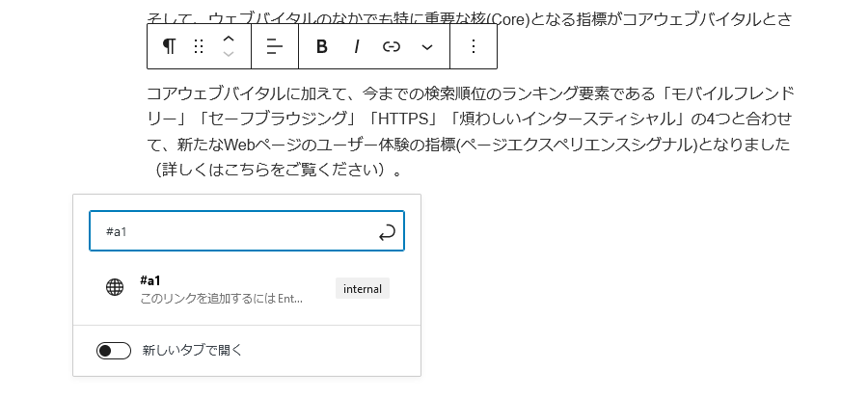Submit the link with enter arrow

pyautogui.click(x=387, y=232)
